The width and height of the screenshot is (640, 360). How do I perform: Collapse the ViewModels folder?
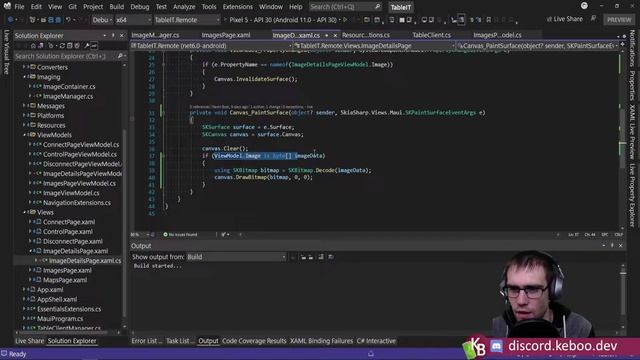[24, 135]
